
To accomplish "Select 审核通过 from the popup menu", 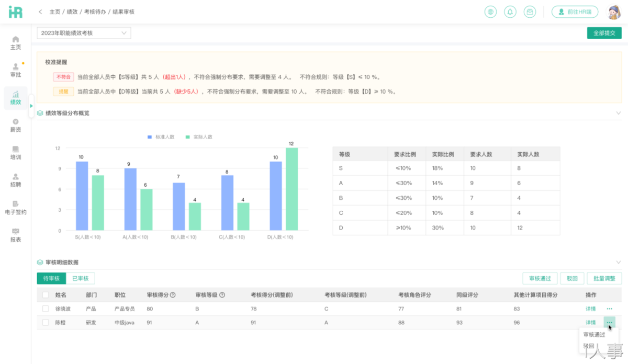I will [x=594, y=335].
